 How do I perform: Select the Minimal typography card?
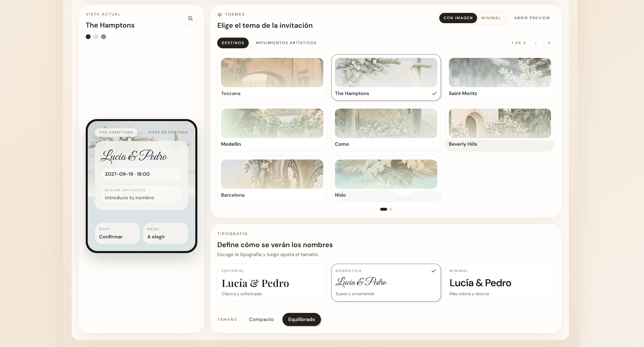(x=500, y=283)
